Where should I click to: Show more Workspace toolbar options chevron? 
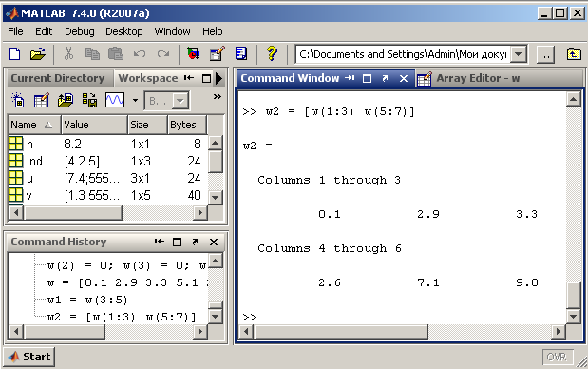tap(218, 96)
